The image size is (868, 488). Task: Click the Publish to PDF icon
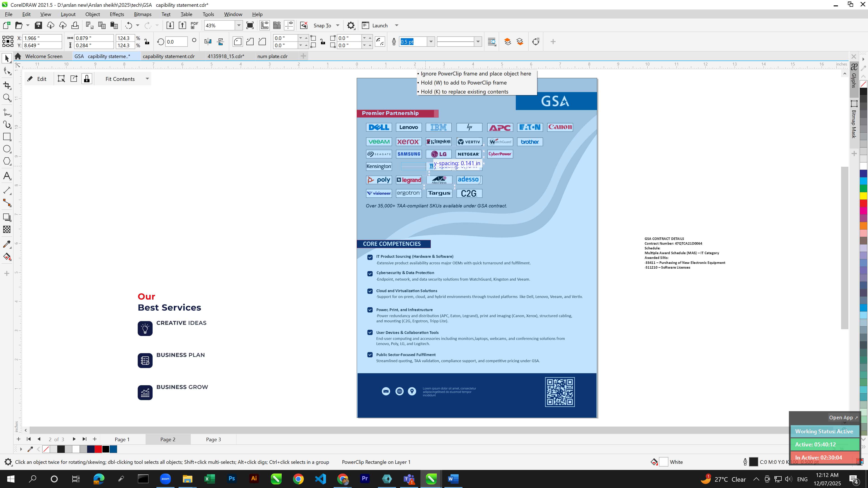194,25
